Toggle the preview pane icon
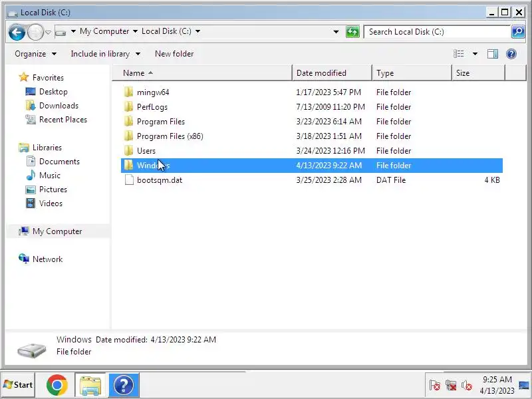The height and width of the screenshot is (399, 532). (493, 54)
